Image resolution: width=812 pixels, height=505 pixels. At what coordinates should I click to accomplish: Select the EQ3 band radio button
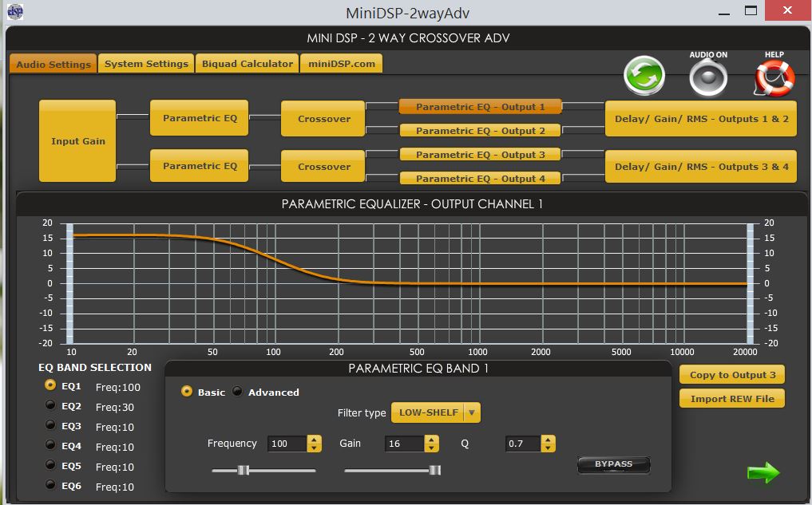point(50,424)
